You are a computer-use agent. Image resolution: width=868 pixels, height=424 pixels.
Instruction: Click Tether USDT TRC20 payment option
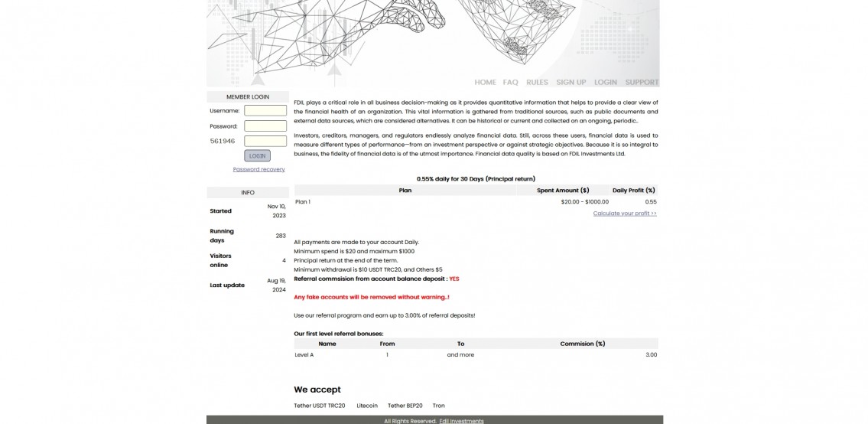(x=319, y=406)
